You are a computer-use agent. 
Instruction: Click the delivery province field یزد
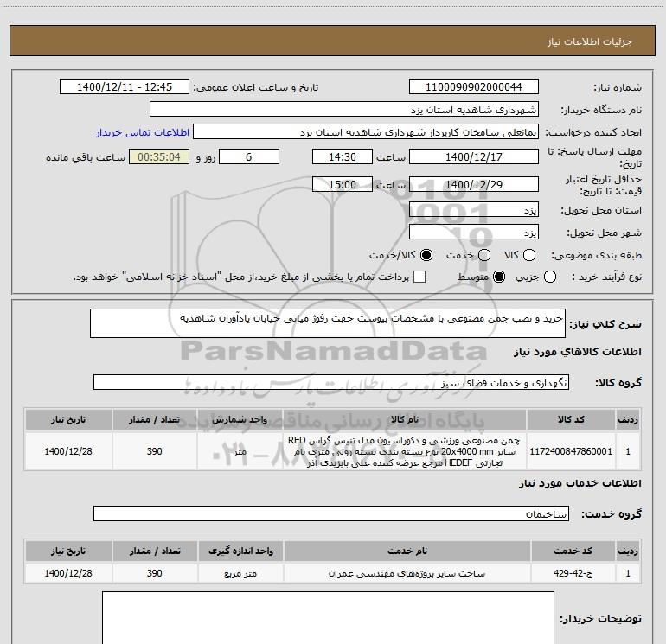[x=474, y=209]
